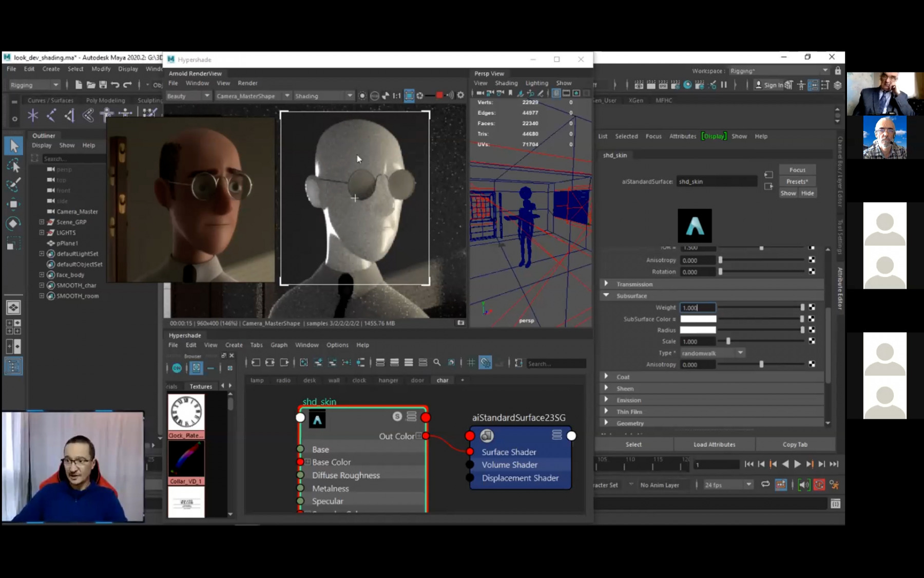This screenshot has height=578, width=924.
Task: Select the Rotate tool in toolbox
Action: pyautogui.click(x=13, y=223)
